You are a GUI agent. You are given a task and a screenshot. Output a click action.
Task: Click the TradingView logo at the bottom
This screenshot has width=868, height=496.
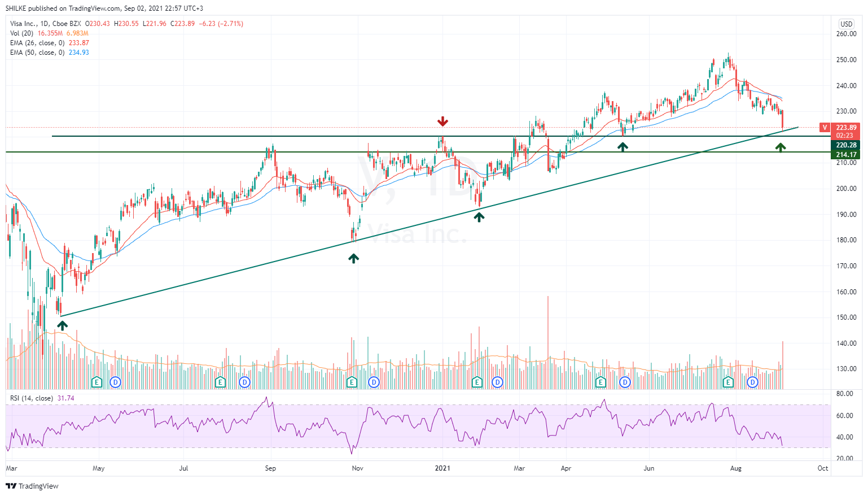[32, 486]
